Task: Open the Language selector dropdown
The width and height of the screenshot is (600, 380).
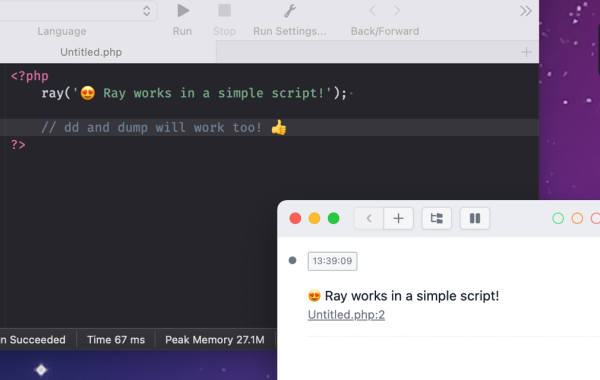Action: click(x=78, y=11)
